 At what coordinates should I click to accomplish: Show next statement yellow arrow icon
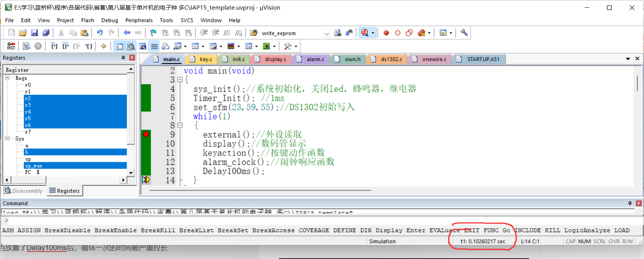coord(104,46)
